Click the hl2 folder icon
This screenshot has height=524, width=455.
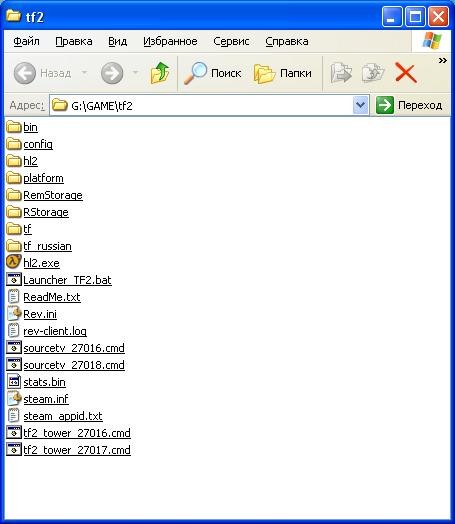pos(14,161)
